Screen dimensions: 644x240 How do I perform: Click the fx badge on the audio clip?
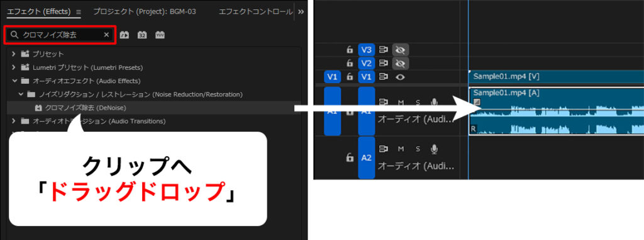(477, 101)
